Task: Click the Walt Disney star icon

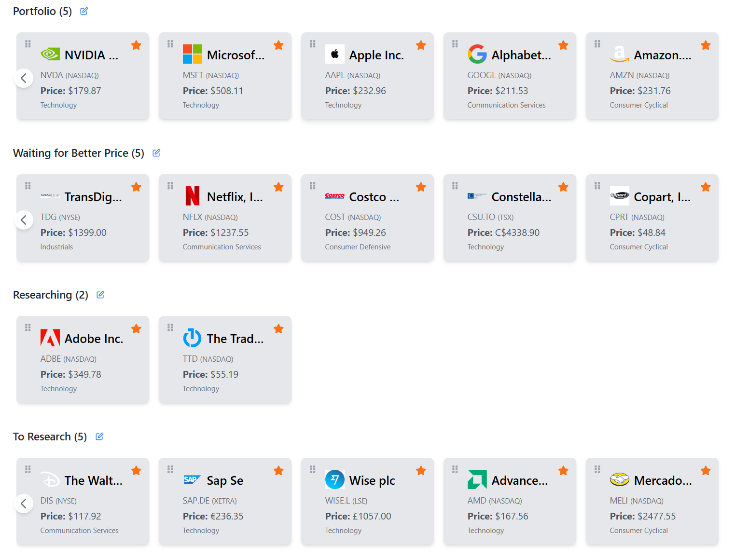Action: (137, 471)
